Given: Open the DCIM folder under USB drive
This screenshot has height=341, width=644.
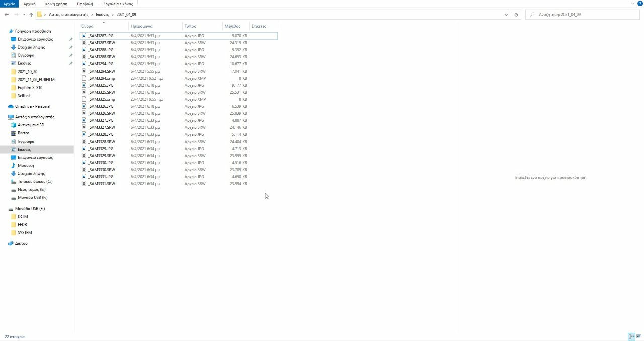Looking at the screenshot, I should (23, 216).
